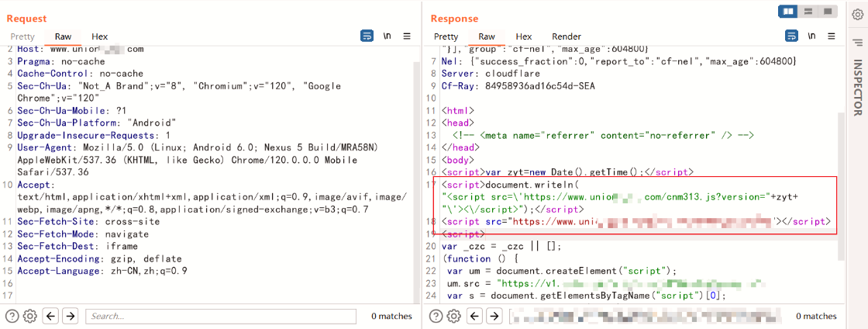Image resolution: width=868 pixels, height=329 pixels.
Task: Click the Response panel title
Action: point(454,19)
